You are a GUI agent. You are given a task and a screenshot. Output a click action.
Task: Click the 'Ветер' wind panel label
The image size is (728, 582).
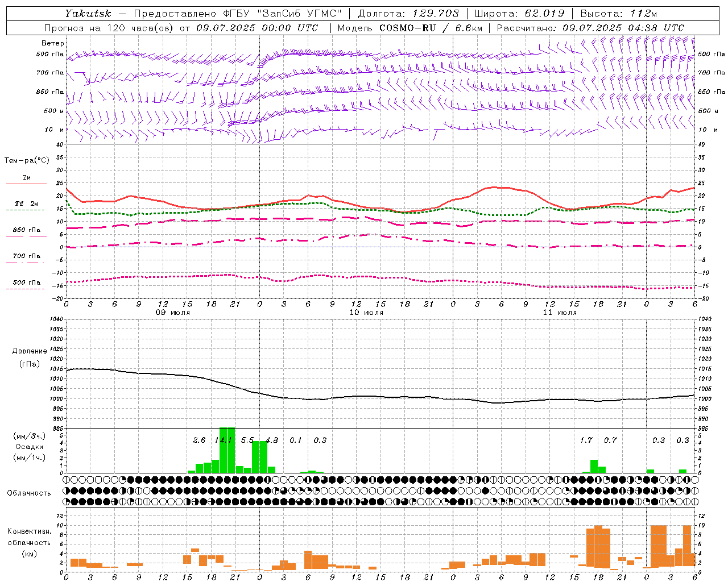pos(53,43)
